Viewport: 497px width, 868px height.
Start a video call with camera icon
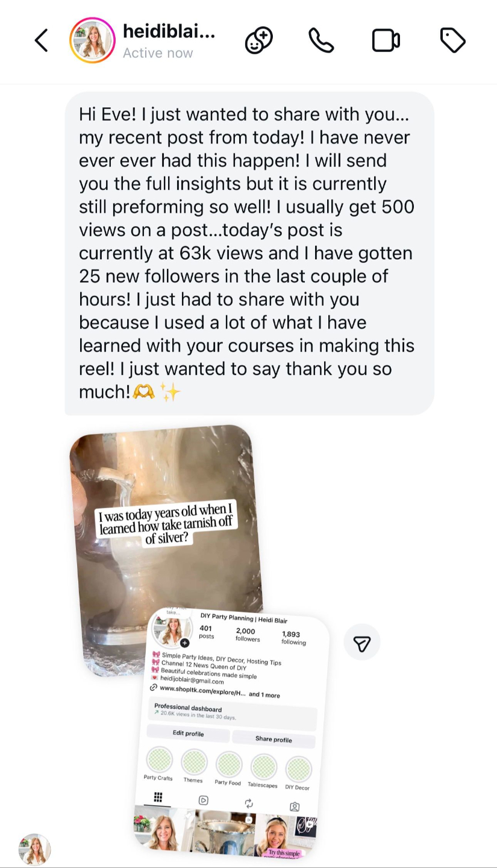[x=386, y=41]
